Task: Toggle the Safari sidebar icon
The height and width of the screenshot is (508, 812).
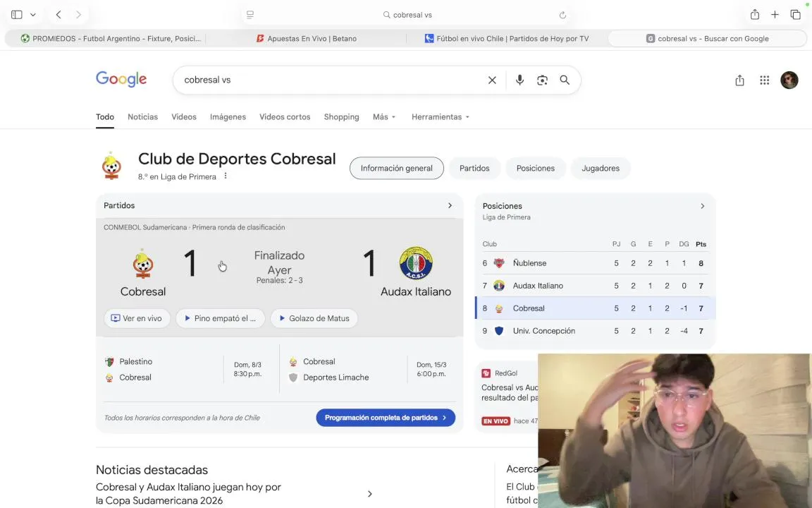Action: [x=17, y=15]
